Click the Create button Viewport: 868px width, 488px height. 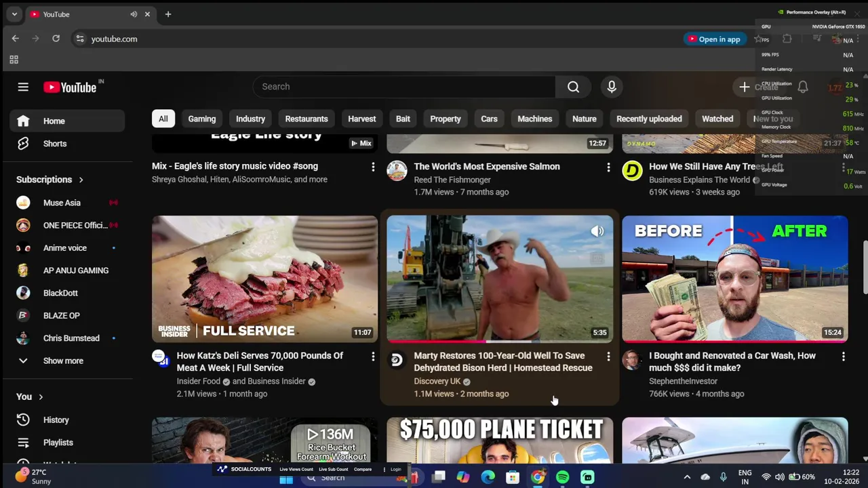click(x=759, y=87)
